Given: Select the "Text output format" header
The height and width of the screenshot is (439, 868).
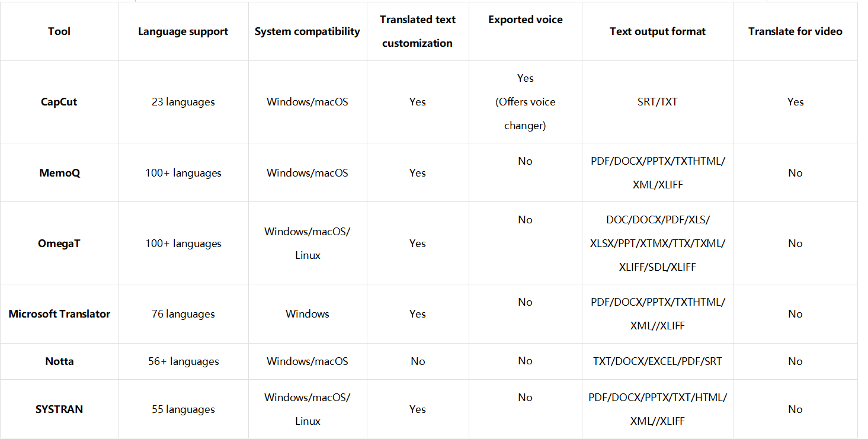Looking at the screenshot, I should click(x=658, y=31).
